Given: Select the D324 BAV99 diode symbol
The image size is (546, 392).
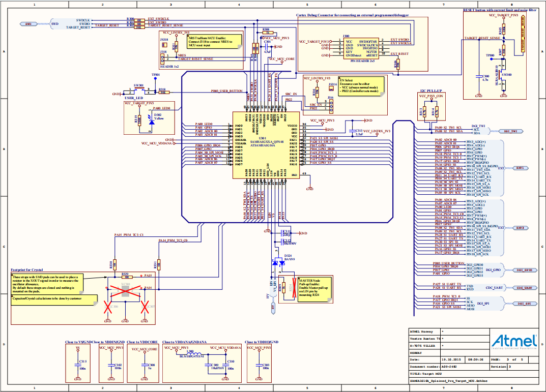Looking at the screenshot, I should [x=278, y=263].
